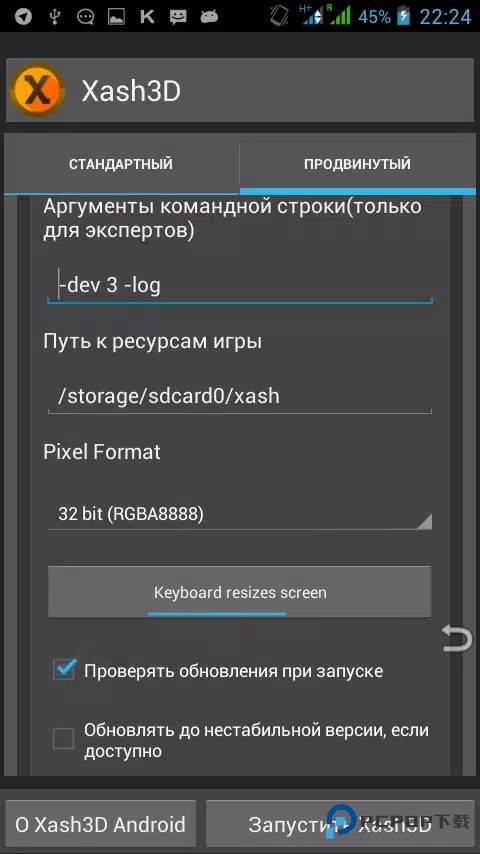The image size is (480, 854).
Task: Tap the Android debug notification icon
Action: pyautogui.click(x=209, y=17)
